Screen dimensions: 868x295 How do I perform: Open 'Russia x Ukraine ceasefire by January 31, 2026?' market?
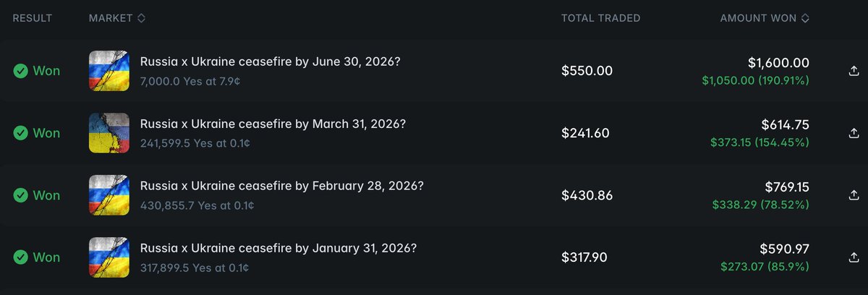tap(278, 248)
